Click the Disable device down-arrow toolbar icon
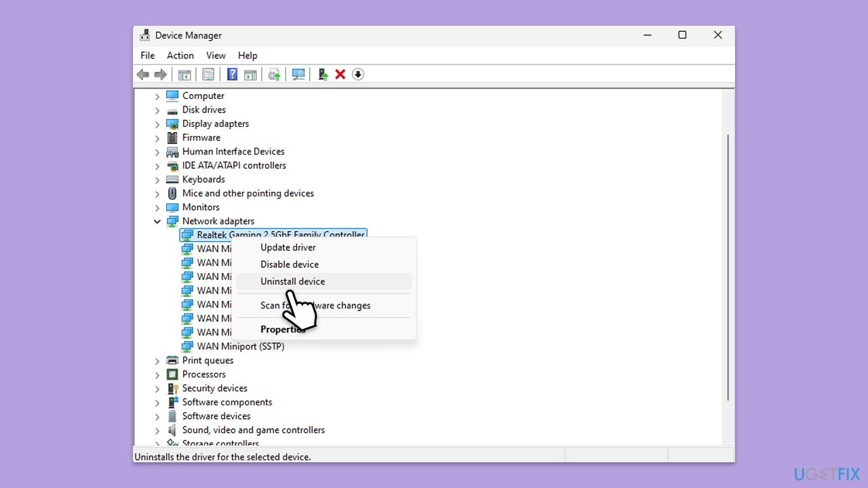Viewport: 868px width, 488px height. [x=358, y=75]
